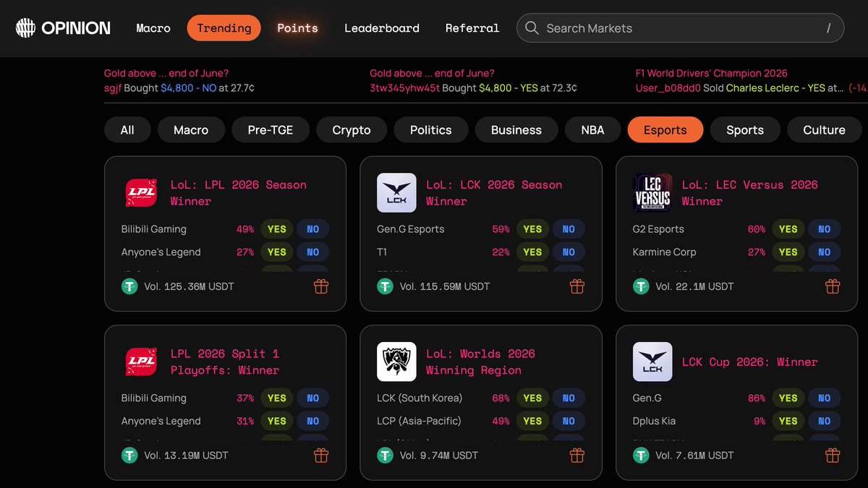The height and width of the screenshot is (488, 868).
Task: Buy NO on Anyone's Legend at 31%
Action: pyautogui.click(x=312, y=421)
